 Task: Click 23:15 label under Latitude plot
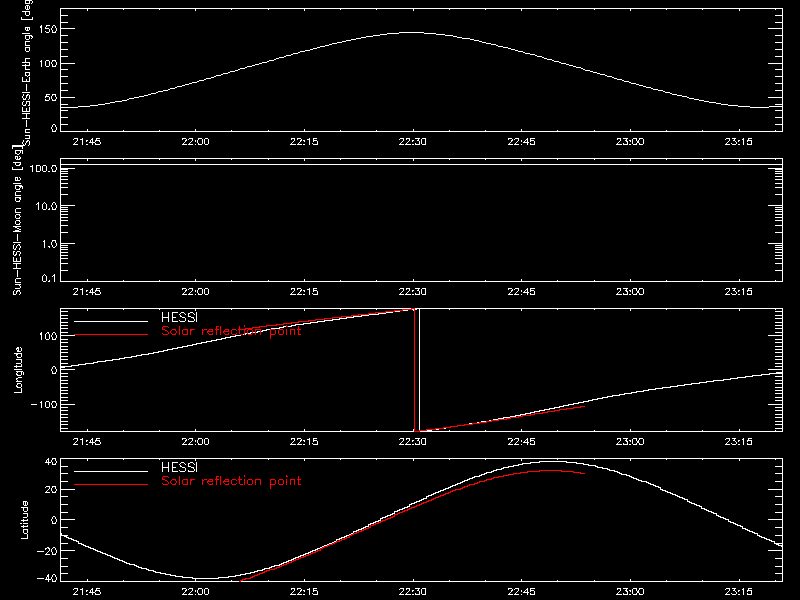coord(738,591)
